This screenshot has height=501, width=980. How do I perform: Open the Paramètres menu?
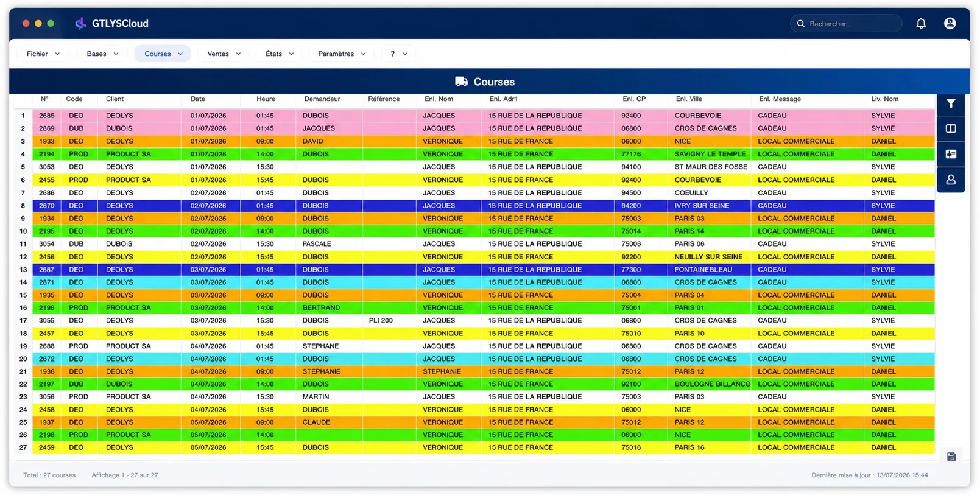[342, 54]
